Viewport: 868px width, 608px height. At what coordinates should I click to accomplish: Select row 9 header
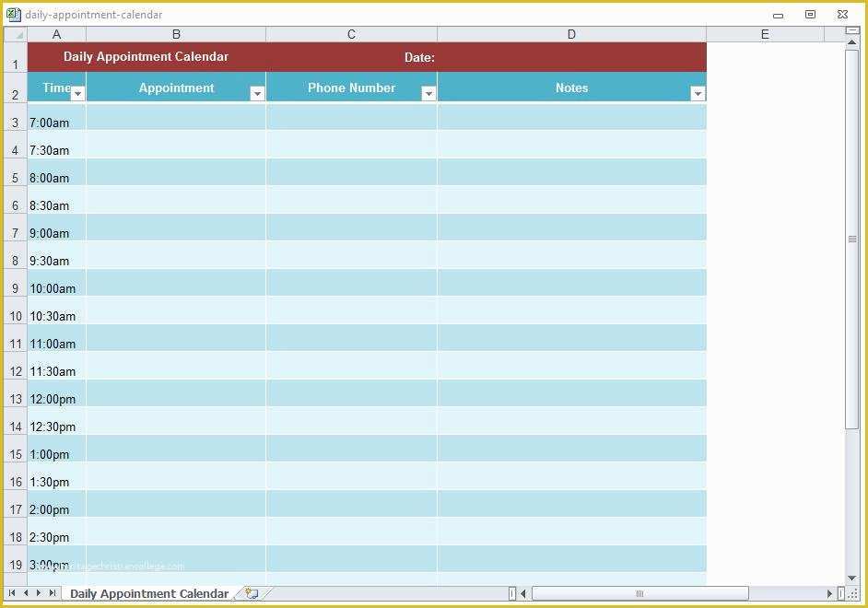(x=16, y=283)
